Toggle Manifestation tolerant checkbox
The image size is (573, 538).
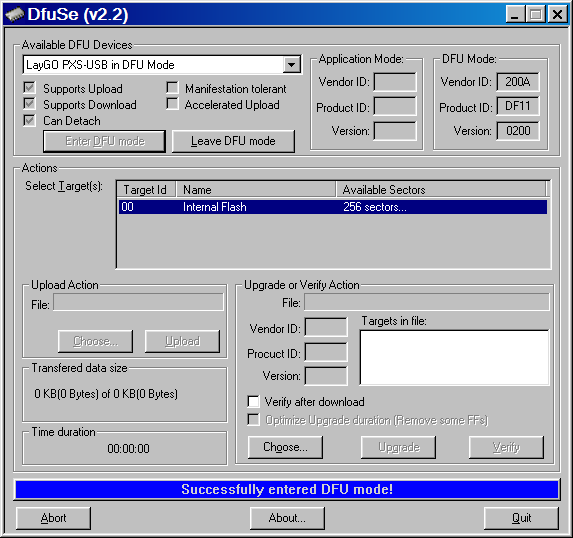(172, 88)
